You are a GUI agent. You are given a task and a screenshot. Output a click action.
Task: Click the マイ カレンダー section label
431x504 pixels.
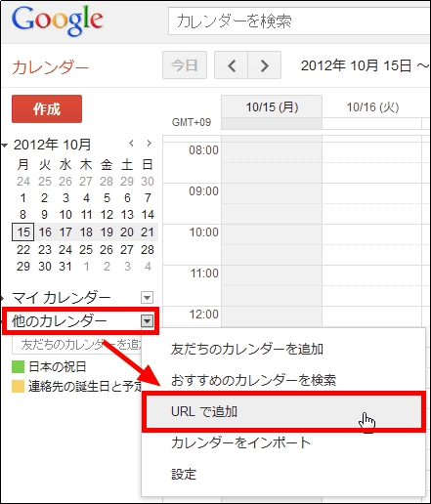(x=62, y=298)
